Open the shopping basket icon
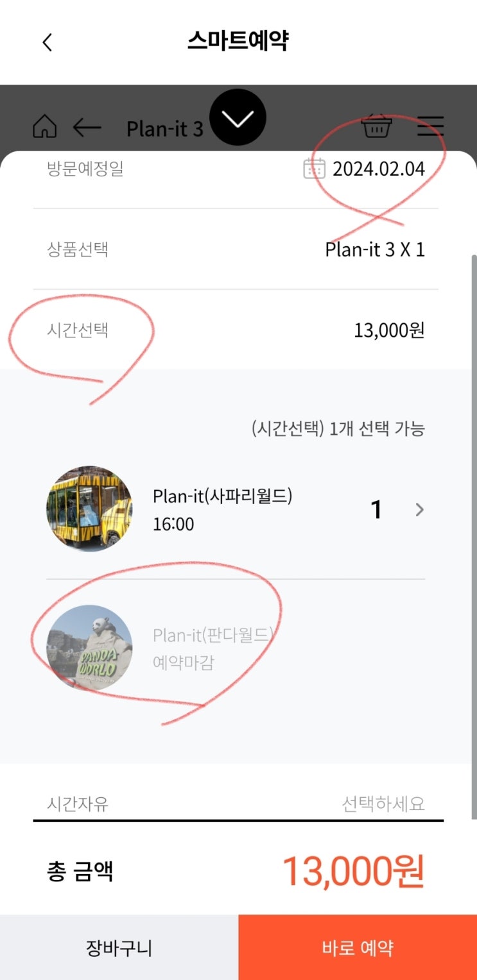Image resolution: width=477 pixels, height=980 pixels. [x=376, y=126]
